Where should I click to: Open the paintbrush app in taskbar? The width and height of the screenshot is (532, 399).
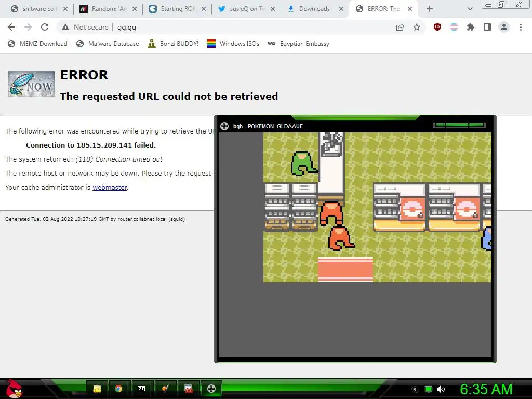click(165, 389)
